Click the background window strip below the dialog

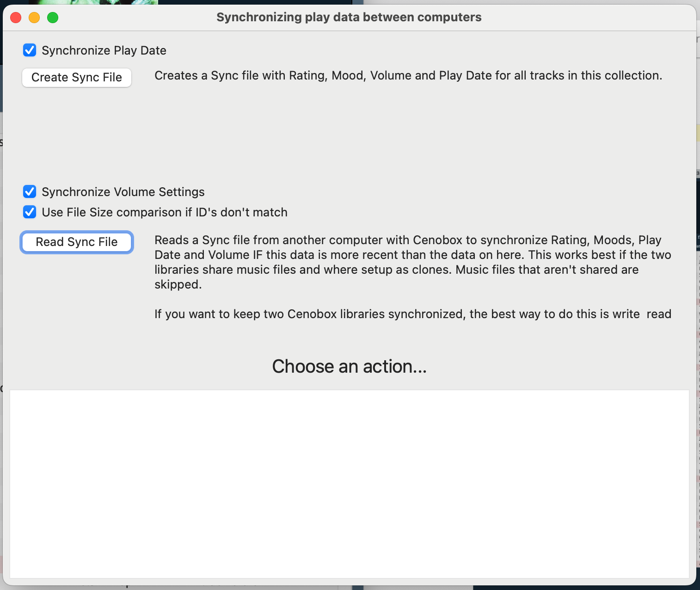click(x=185, y=588)
